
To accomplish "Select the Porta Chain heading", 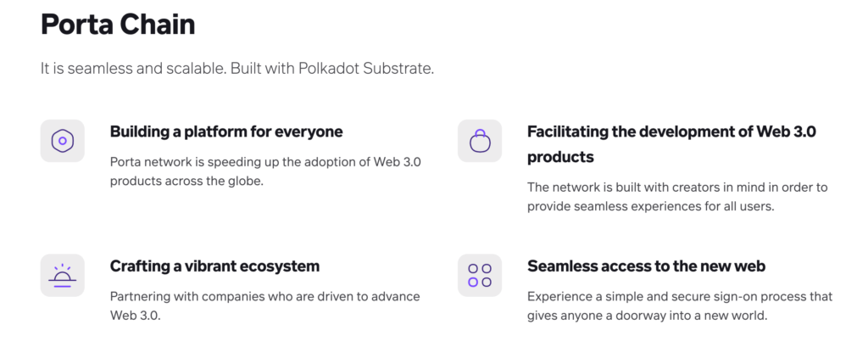I will click(x=118, y=25).
